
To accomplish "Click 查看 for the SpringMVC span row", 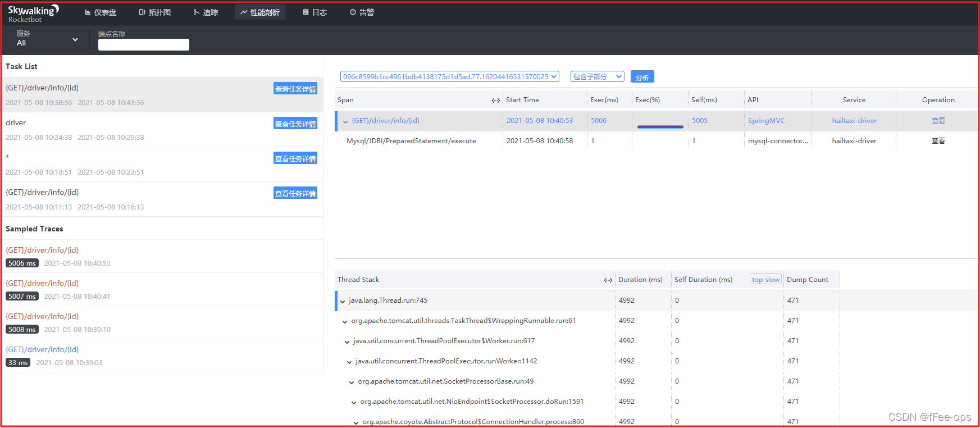I will coord(938,121).
